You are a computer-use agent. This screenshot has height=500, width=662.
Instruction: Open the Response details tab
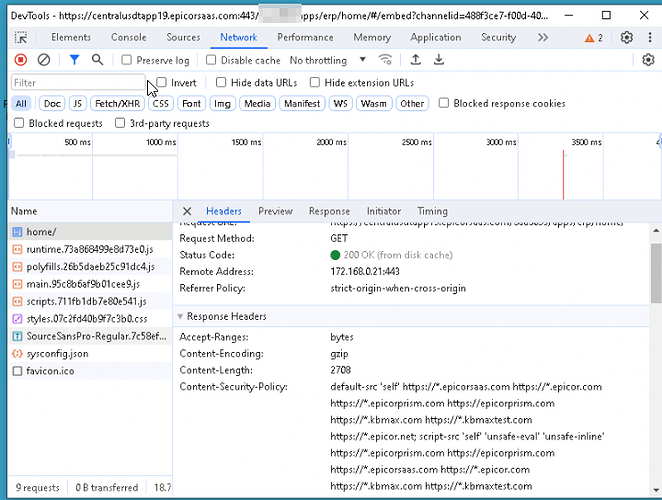click(x=329, y=211)
